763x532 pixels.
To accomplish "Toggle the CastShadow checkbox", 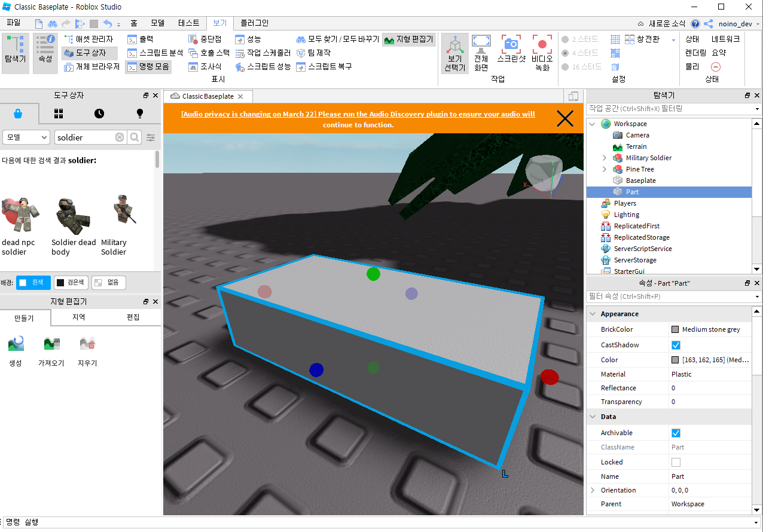I will pyautogui.click(x=676, y=345).
